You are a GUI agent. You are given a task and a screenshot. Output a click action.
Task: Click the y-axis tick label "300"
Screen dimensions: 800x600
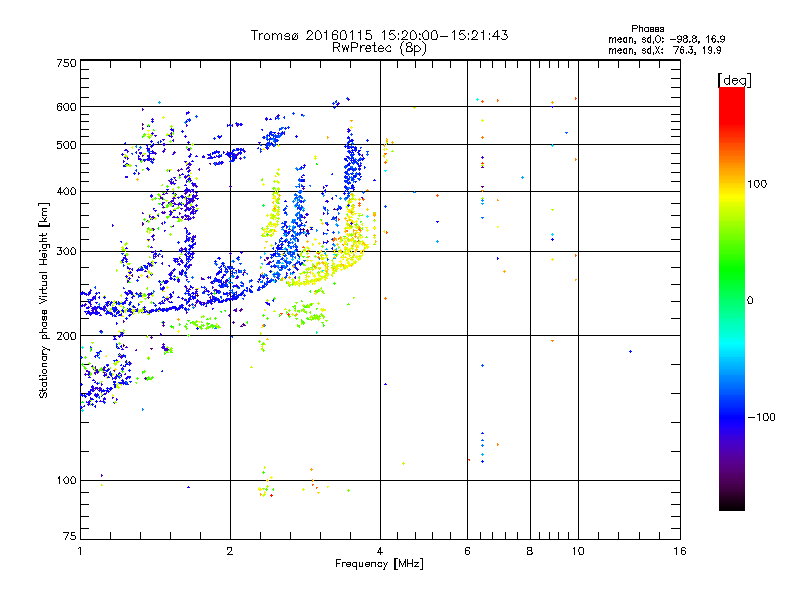coord(67,252)
